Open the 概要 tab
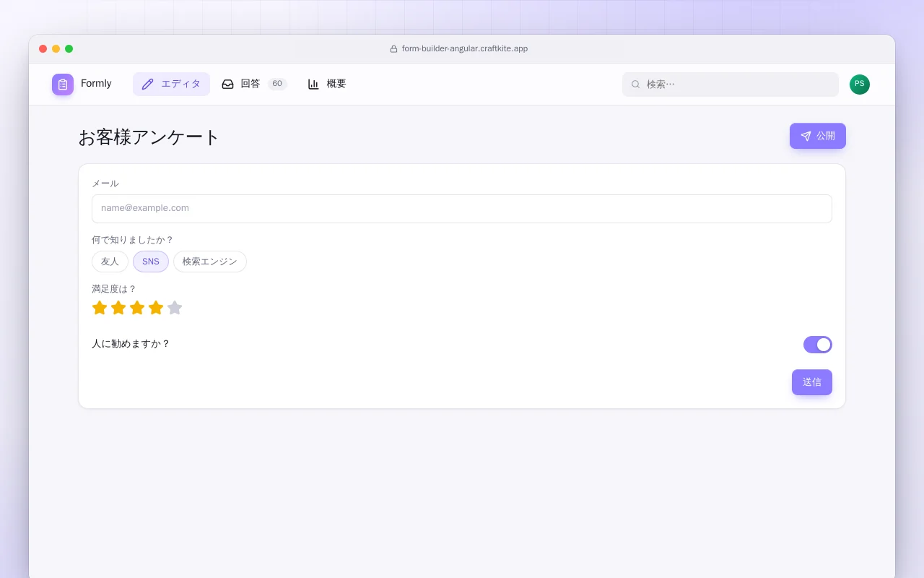This screenshot has height=578, width=924. [x=327, y=84]
